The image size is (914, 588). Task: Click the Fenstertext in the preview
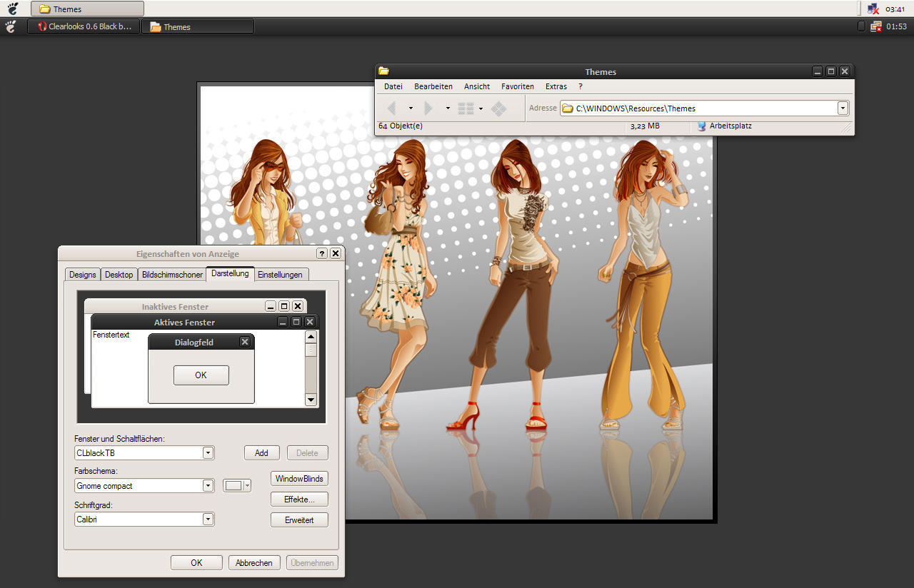pyautogui.click(x=111, y=335)
